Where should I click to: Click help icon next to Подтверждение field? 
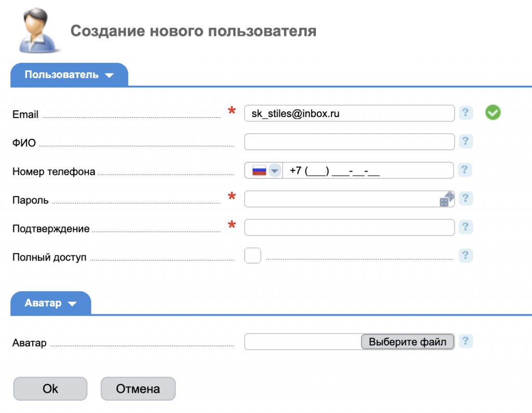coord(465,227)
